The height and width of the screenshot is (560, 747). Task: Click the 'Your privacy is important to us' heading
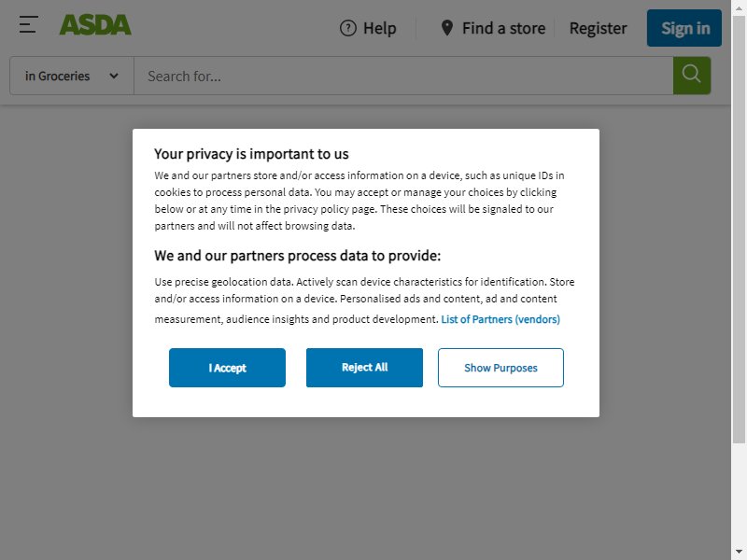coord(251,154)
